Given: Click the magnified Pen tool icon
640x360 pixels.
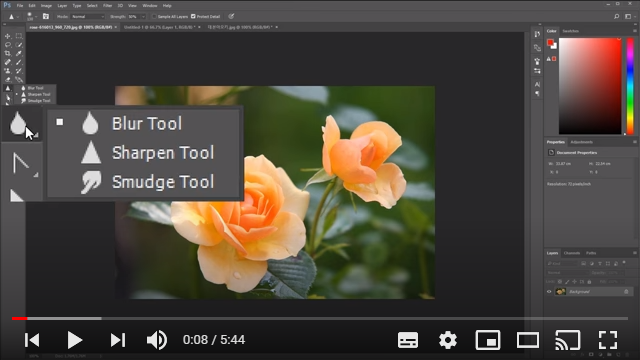Looking at the screenshot, I should tap(21, 163).
